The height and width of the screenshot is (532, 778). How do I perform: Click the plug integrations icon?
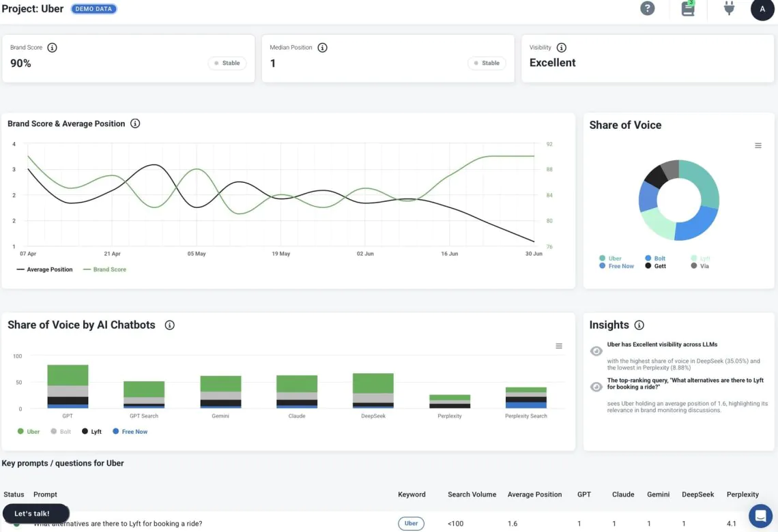pos(727,10)
